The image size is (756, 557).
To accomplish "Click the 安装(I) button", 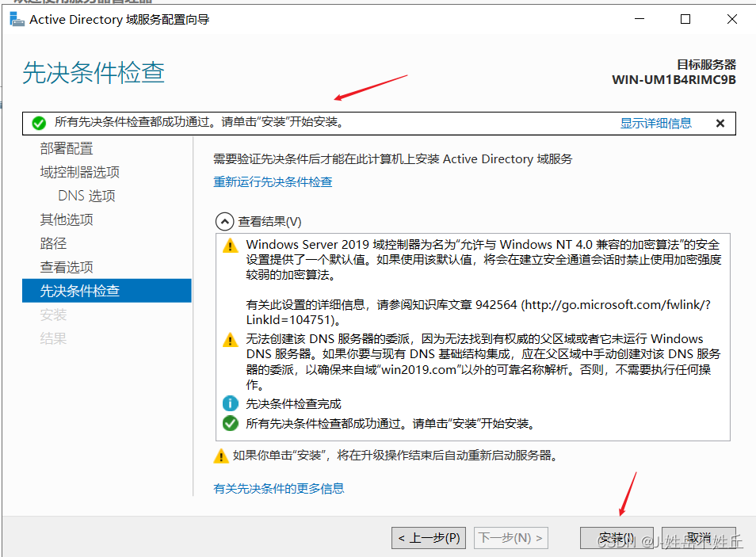I will coord(617,538).
